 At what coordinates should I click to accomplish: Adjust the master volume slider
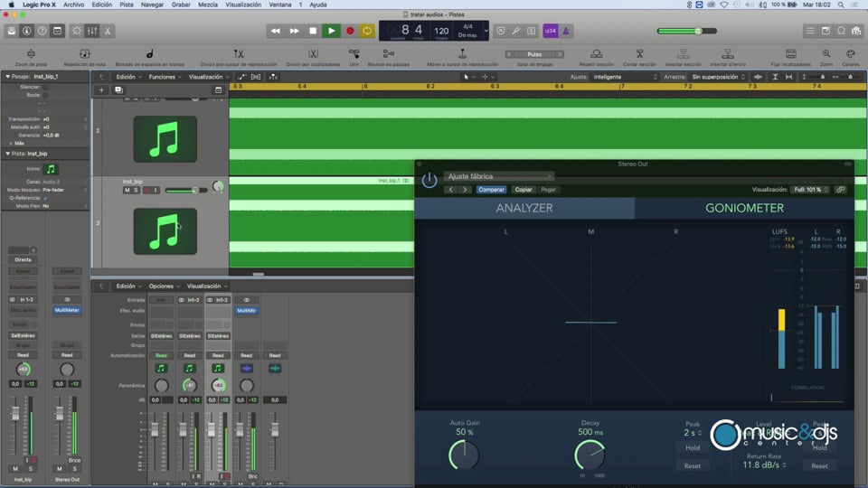point(686,31)
